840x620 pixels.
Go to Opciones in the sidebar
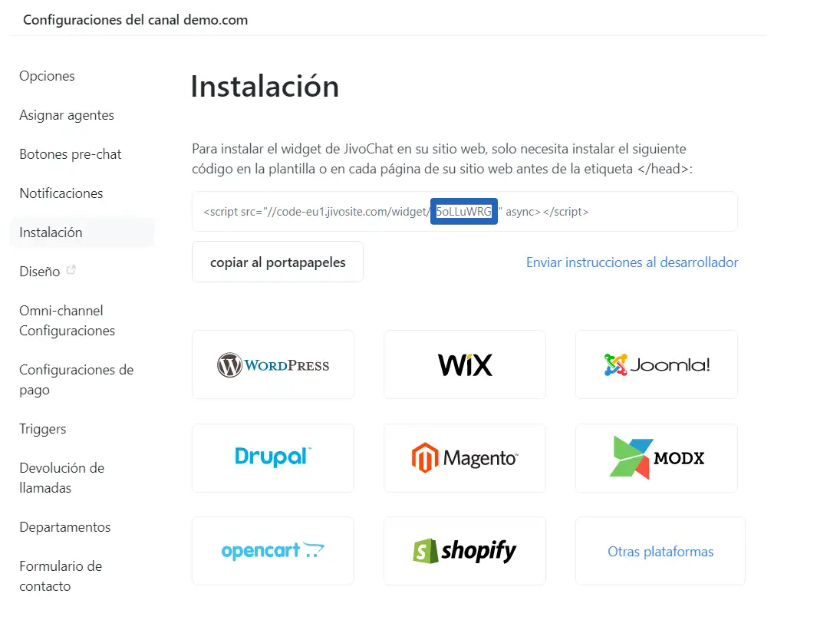(48, 76)
